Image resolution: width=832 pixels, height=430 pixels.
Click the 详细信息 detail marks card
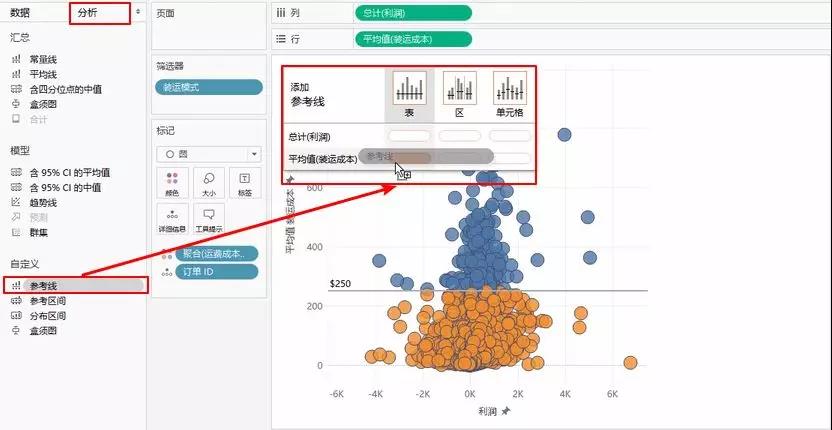tap(173, 218)
